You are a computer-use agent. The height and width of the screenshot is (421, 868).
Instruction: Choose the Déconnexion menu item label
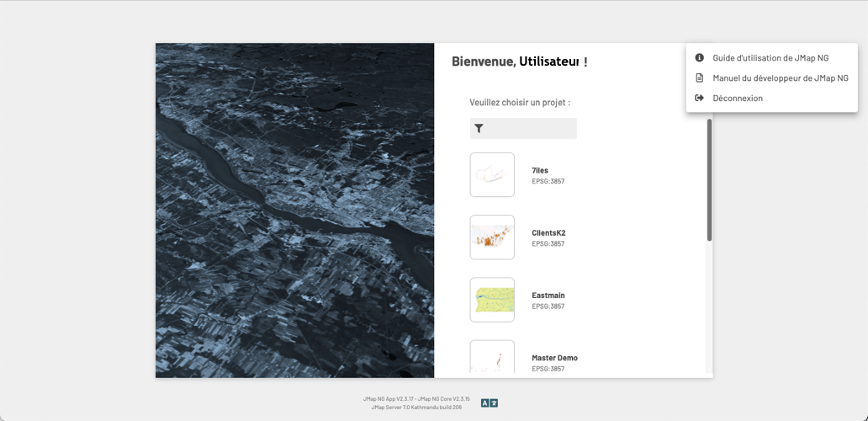click(x=738, y=99)
